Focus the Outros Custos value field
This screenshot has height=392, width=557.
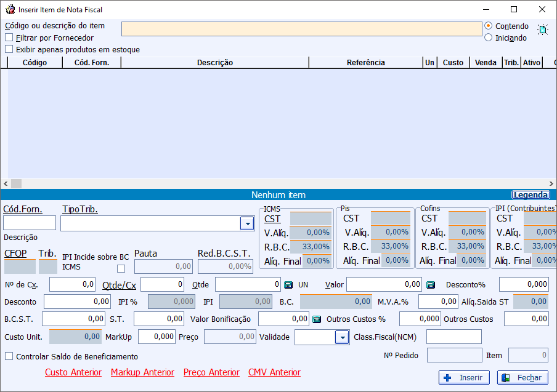point(526,319)
